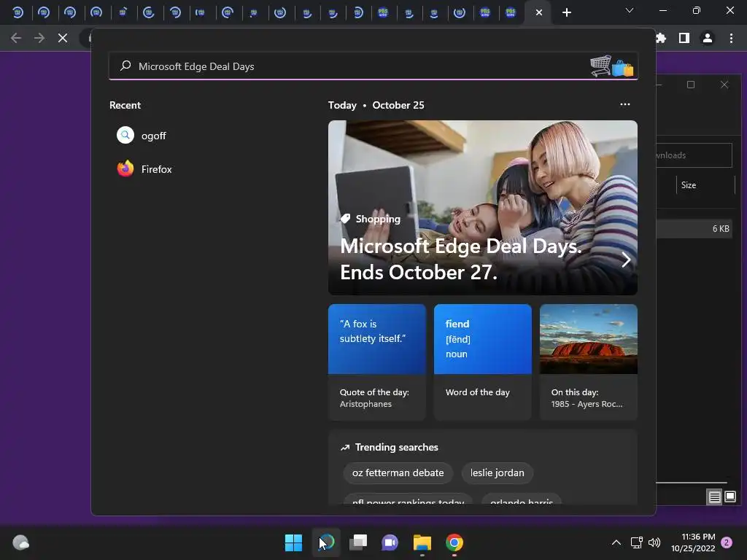
Task: Open the Today panel more options menu
Action: (625, 104)
